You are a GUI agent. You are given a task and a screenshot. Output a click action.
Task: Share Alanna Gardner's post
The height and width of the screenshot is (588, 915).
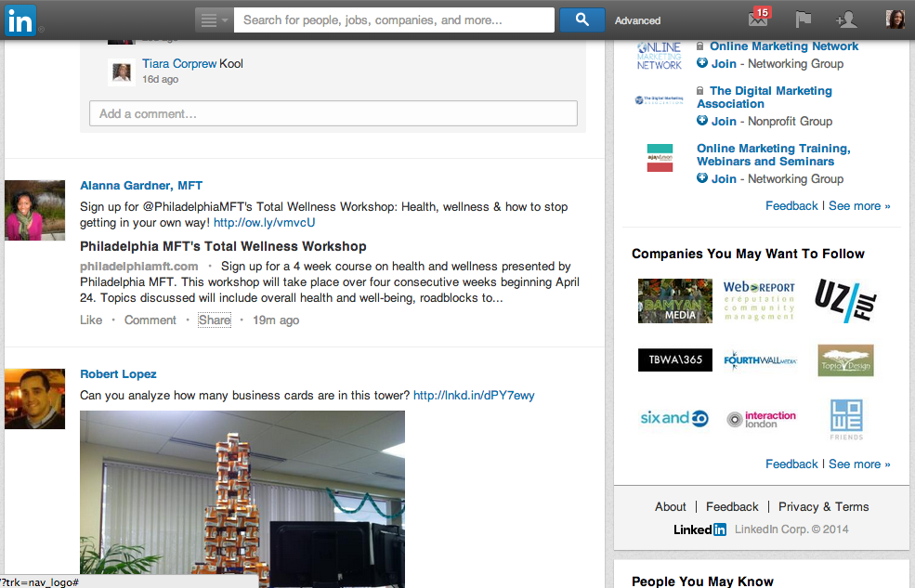(215, 320)
